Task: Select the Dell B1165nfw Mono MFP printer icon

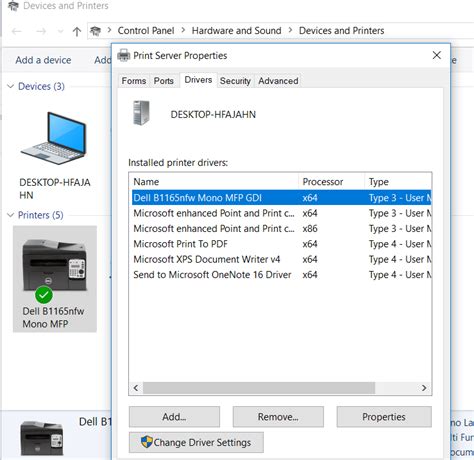Action: point(55,265)
